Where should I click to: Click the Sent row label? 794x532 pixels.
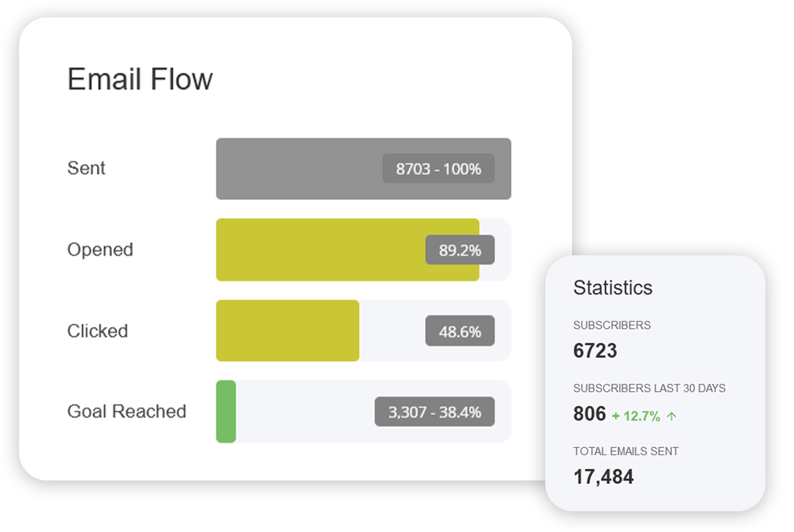86,168
